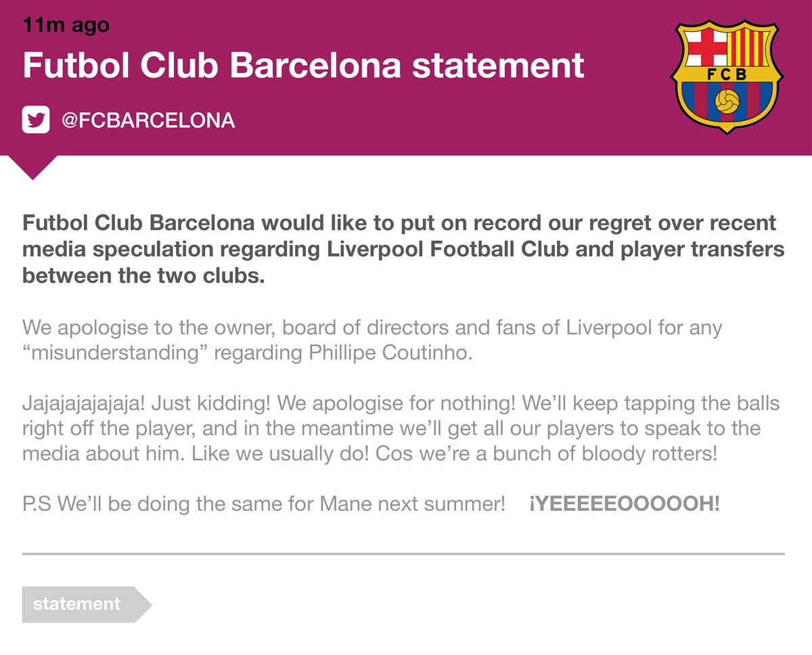
Task: Click the bold intro paragraph about media speculation
Action: [x=403, y=250]
